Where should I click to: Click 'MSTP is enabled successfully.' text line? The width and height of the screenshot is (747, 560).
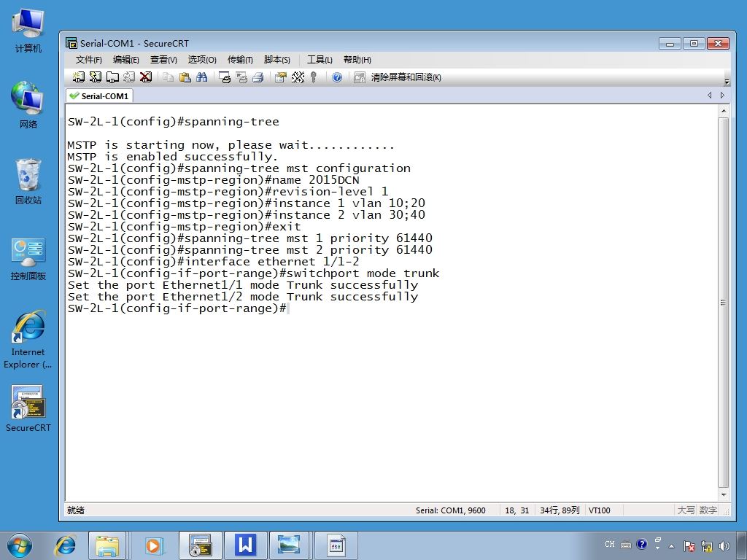[172, 157]
